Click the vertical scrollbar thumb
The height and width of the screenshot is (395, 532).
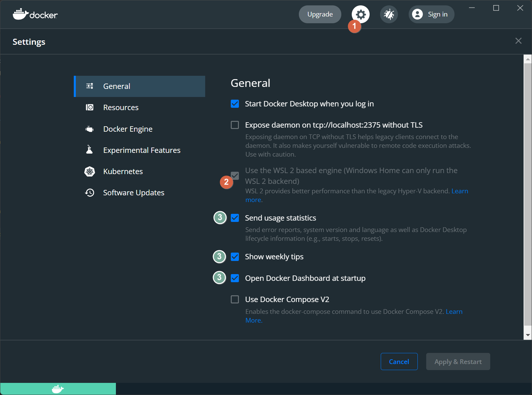pyautogui.click(x=528, y=194)
